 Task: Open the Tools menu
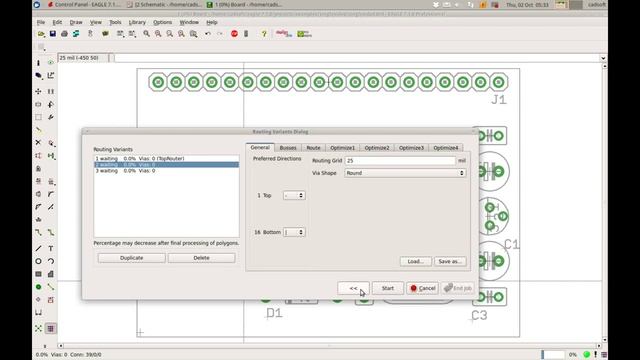tap(115, 22)
